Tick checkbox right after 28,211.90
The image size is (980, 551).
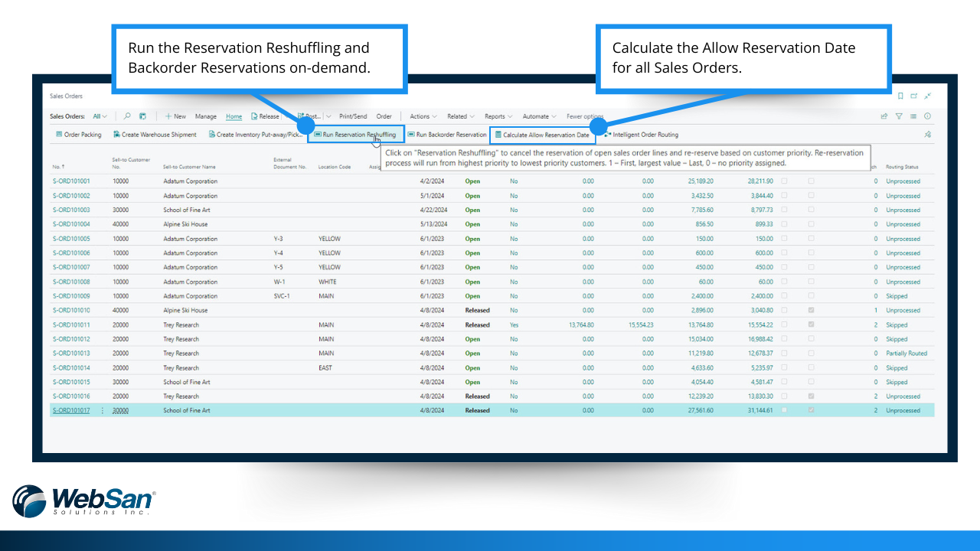tap(784, 181)
